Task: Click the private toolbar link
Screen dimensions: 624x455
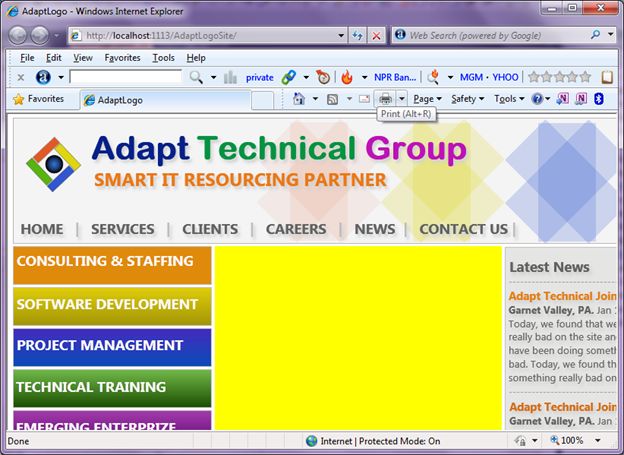Action: (x=259, y=77)
